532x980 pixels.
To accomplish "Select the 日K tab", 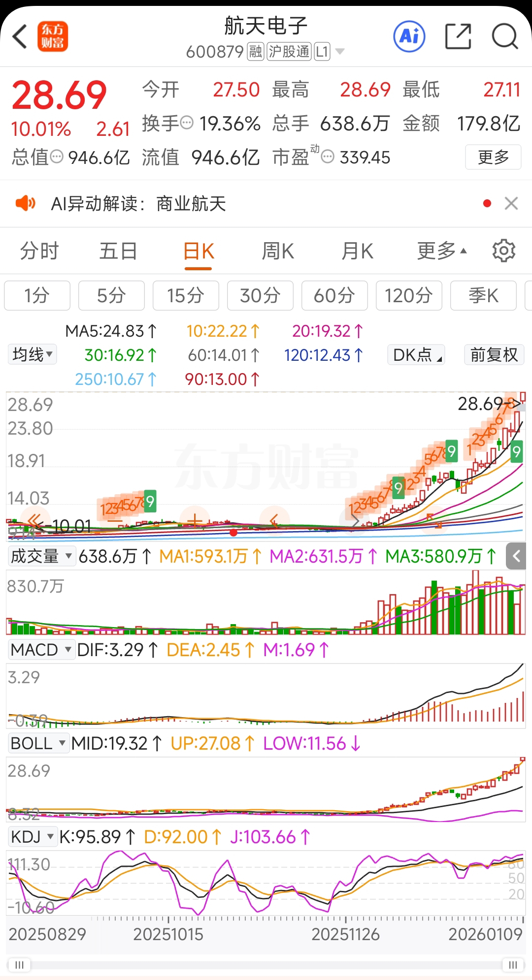I will [199, 252].
